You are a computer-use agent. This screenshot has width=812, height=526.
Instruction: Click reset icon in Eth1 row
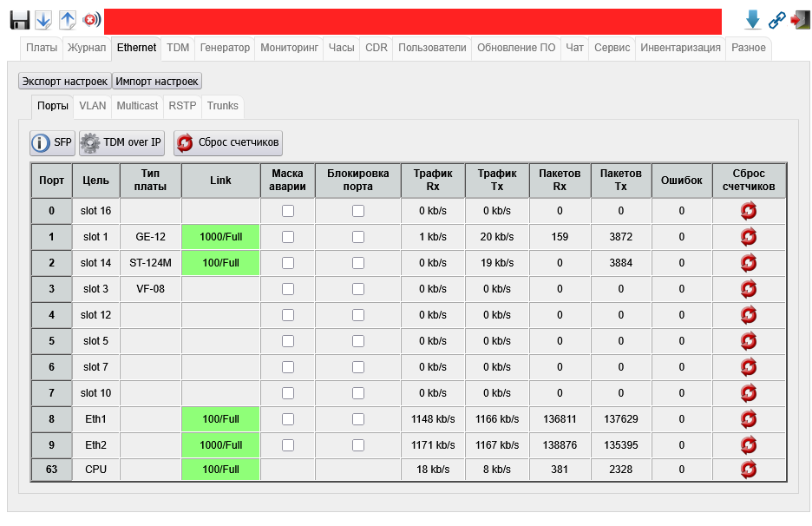(749, 419)
